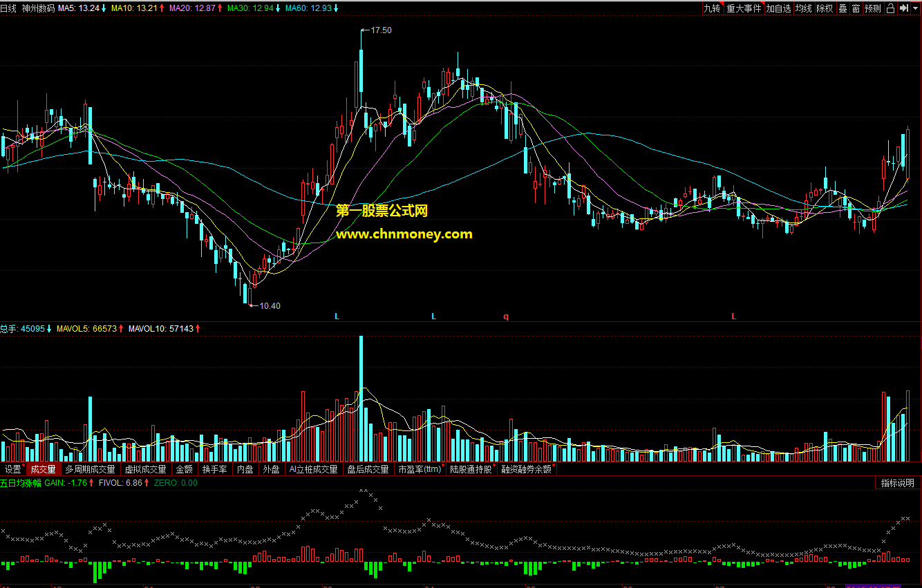Open the 重大事件 major events button

coord(744,8)
